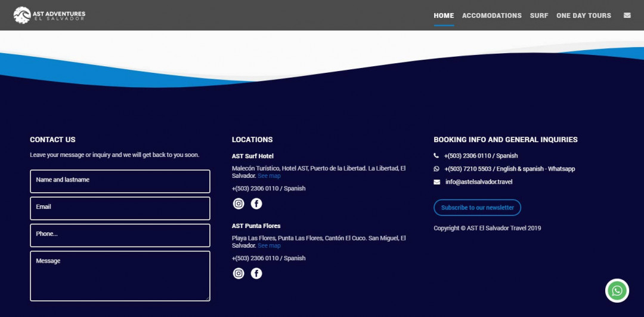Click the Playa Las Flores address text

(318, 242)
